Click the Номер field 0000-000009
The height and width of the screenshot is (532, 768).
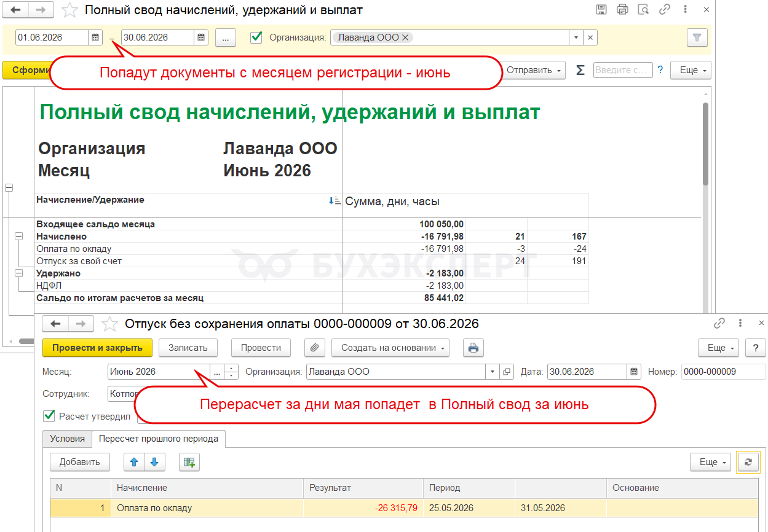point(724,372)
